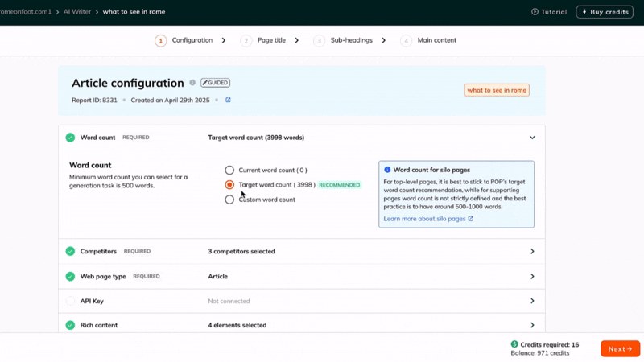Open the AI Writer breadcrumb

click(76, 12)
